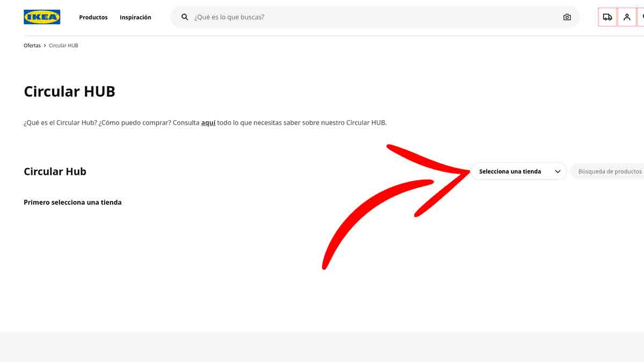Open the Productos menu
Viewport: 644px width, 362px height.
tap(93, 17)
